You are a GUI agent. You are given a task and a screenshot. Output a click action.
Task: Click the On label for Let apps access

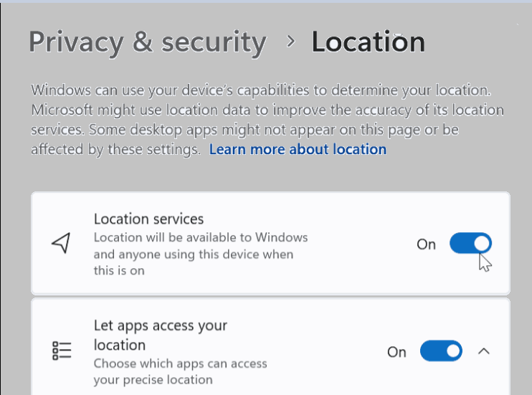pyautogui.click(x=396, y=352)
